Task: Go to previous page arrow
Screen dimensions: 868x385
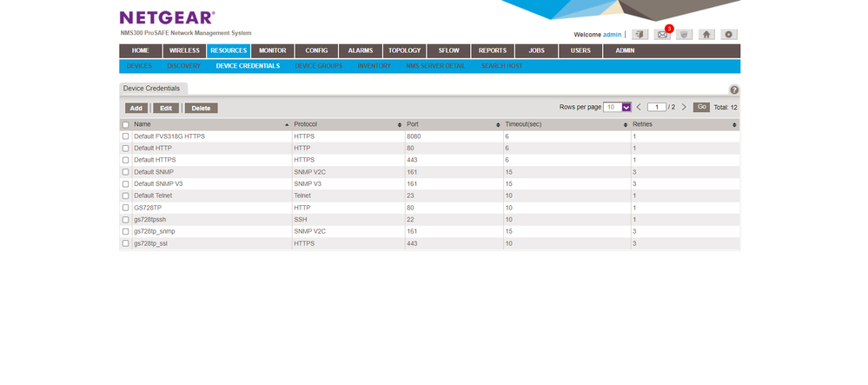Action: [x=639, y=107]
